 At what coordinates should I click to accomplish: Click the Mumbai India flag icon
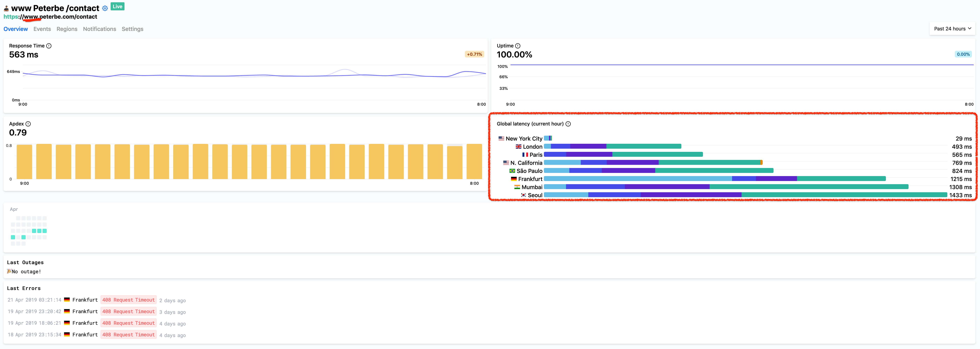[517, 187]
